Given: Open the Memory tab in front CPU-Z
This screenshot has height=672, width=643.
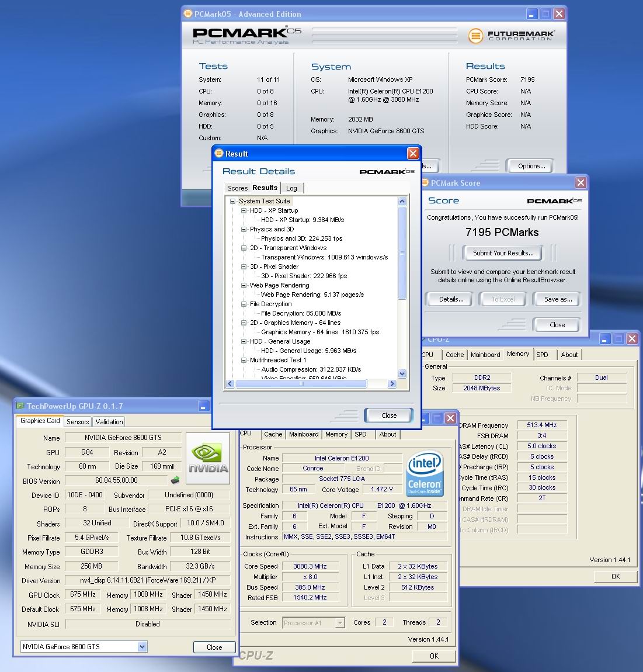Looking at the screenshot, I should click(336, 434).
